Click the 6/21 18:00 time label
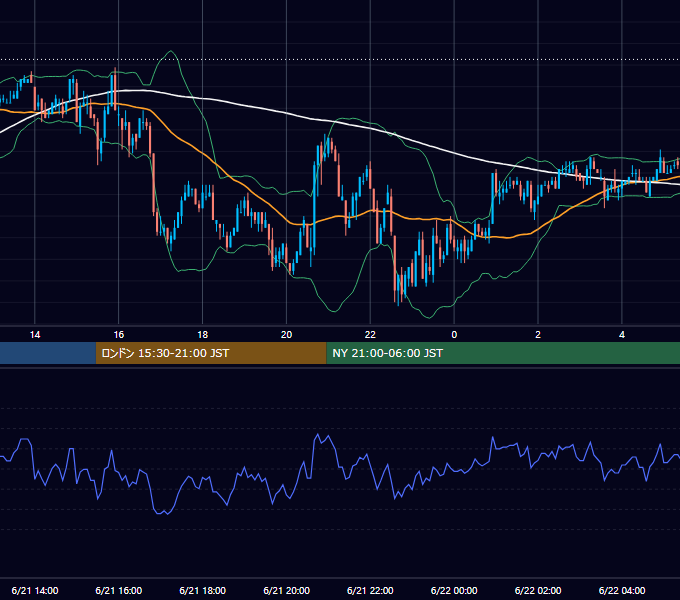680x600 pixels. pos(203,590)
